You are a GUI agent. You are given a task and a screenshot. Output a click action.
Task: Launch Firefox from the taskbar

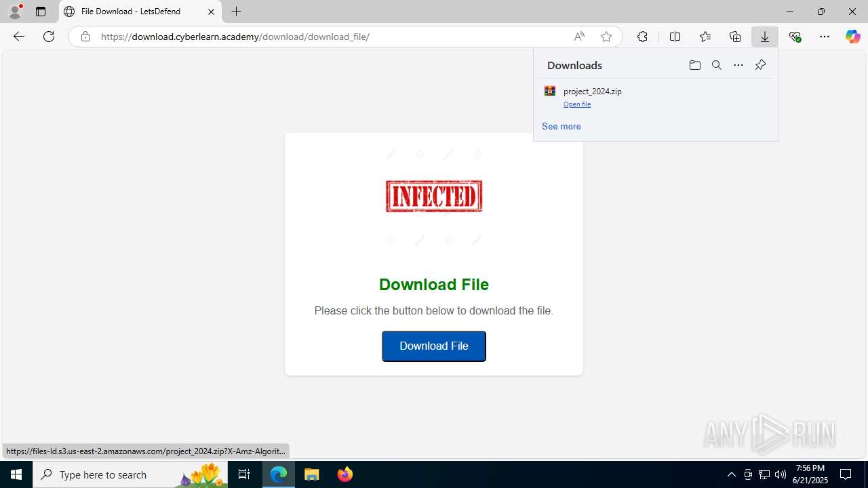[345, 474]
